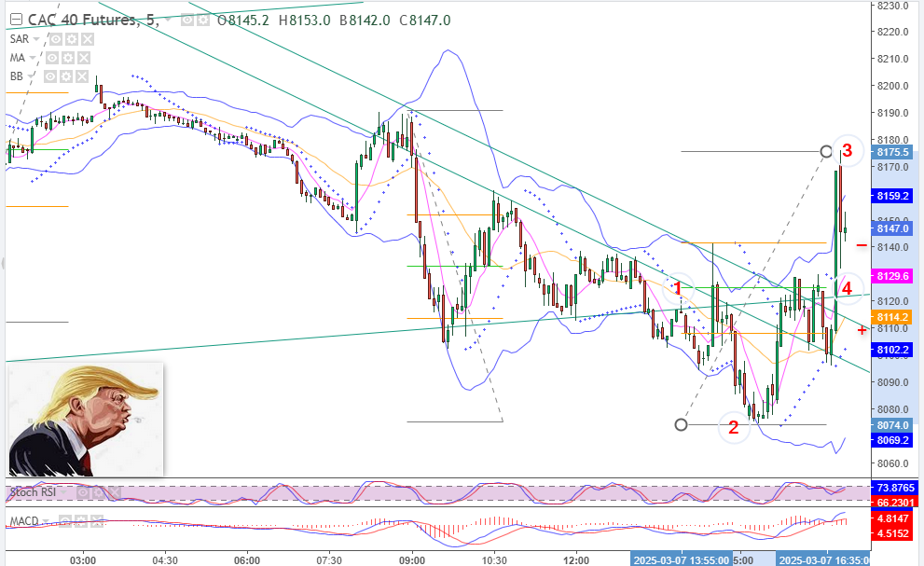
Task: Click the Stoch RSI label
Action: tap(33, 492)
